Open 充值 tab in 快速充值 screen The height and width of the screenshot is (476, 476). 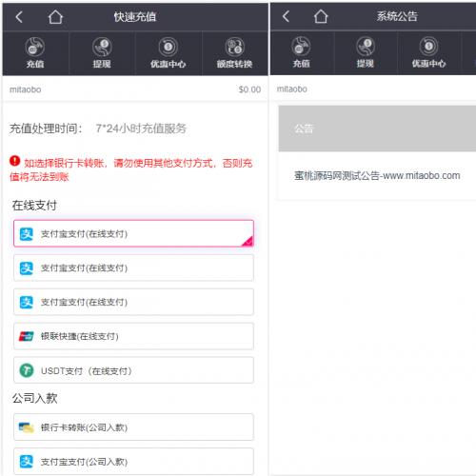[35, 53]
